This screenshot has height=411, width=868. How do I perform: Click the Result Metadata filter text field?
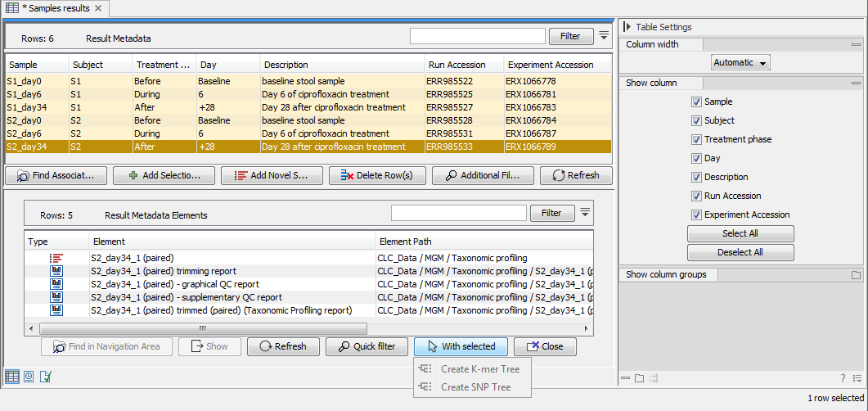click(477, 36)
